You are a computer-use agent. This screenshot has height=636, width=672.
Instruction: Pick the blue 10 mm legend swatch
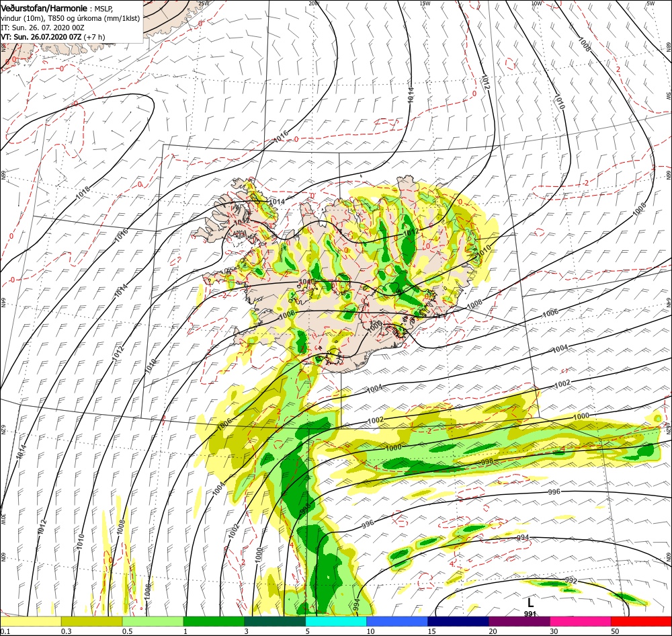[x=397, y=621]
